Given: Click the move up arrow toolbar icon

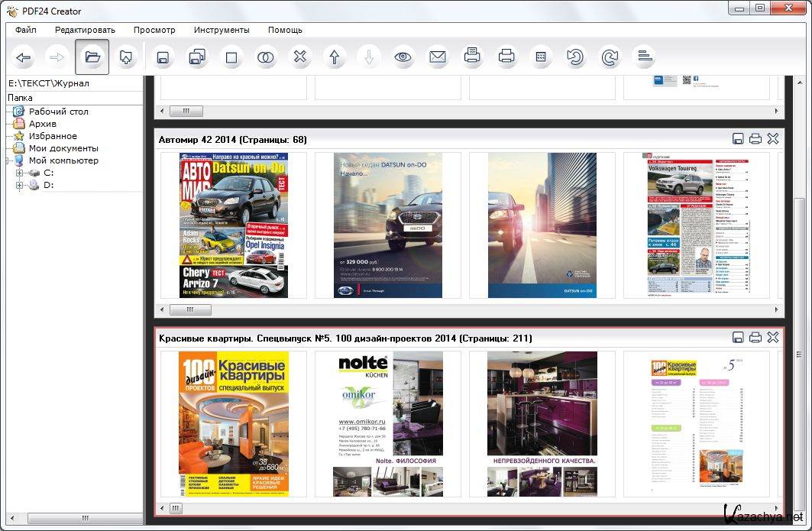Looking at the screenshot, I should (334, 57).
